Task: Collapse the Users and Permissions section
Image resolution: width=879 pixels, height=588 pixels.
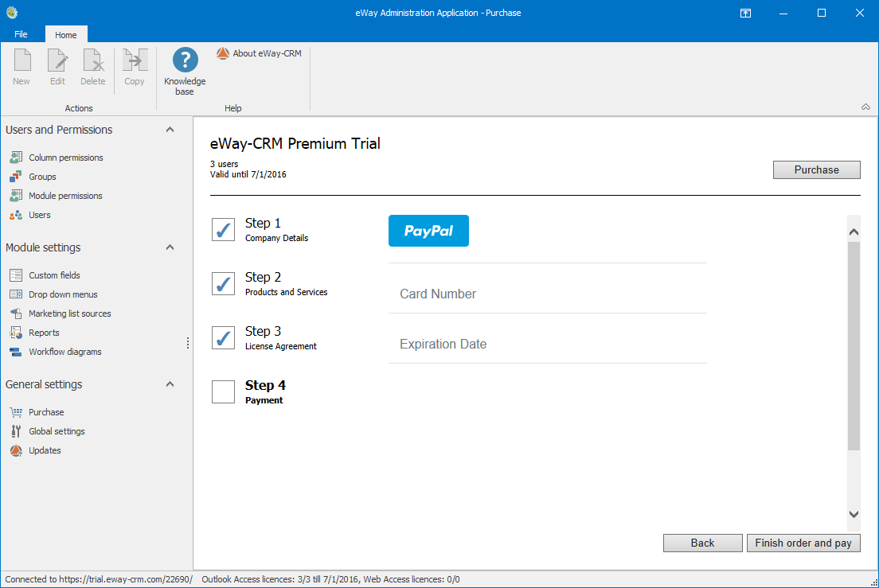Action: pos(170,130)
